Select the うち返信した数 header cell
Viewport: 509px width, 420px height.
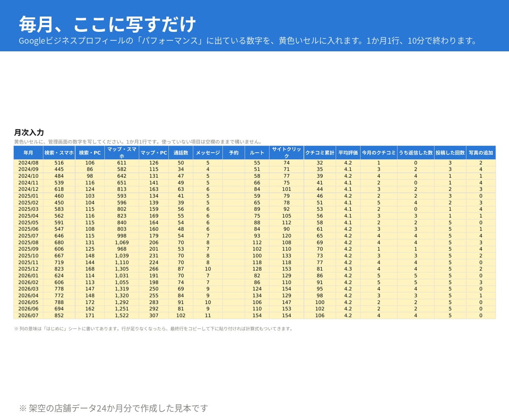click(x=416, y=153)
